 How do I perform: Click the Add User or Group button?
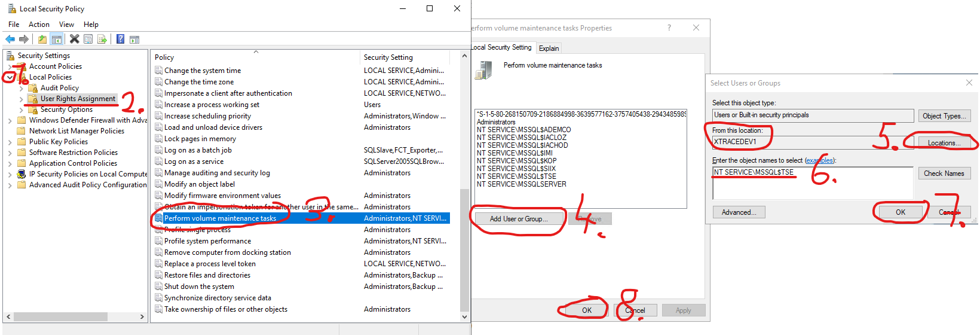click(x=519, y=219)
